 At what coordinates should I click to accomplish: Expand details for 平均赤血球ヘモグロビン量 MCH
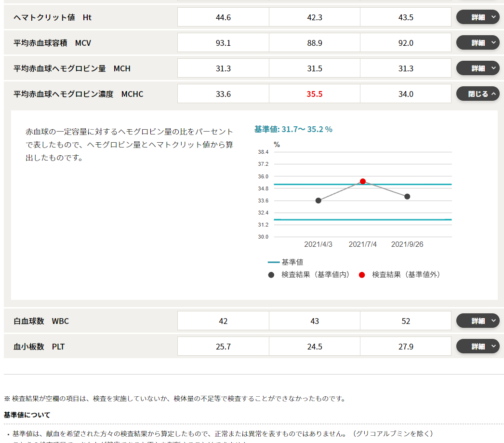coord(477,67)
